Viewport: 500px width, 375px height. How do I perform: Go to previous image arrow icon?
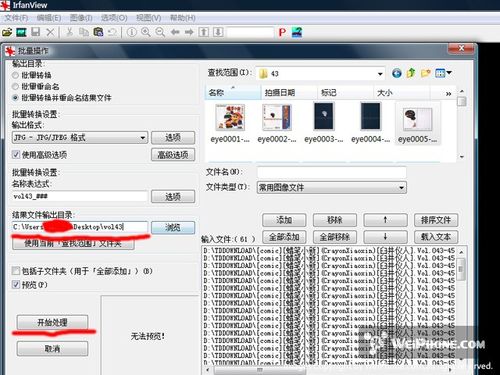175,32
